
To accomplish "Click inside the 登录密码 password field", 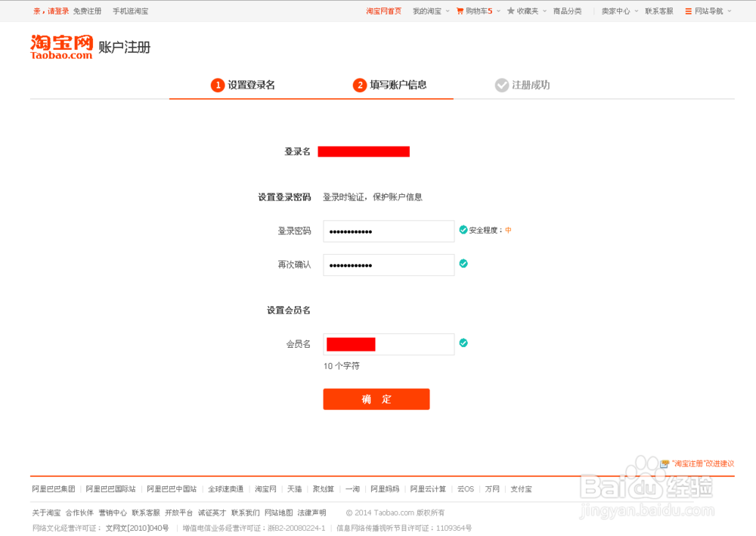I will pos(388,231).
